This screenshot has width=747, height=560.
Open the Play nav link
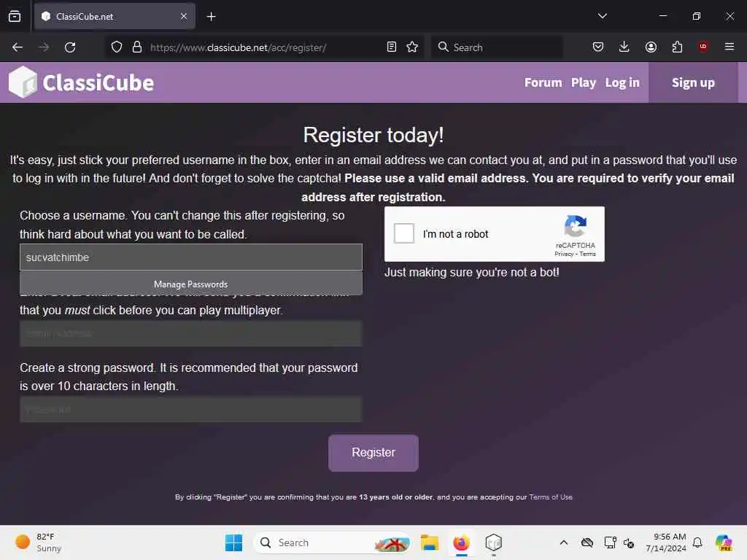tap(584, 82)
